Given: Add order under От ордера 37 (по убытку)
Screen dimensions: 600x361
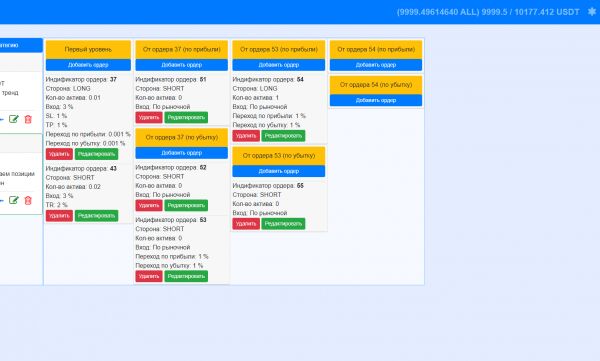Looking at the screenshot, I should pos(182,153).
